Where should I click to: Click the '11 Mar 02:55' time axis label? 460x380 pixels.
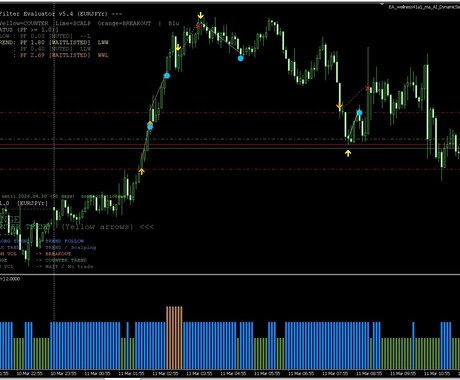(165, 374)
